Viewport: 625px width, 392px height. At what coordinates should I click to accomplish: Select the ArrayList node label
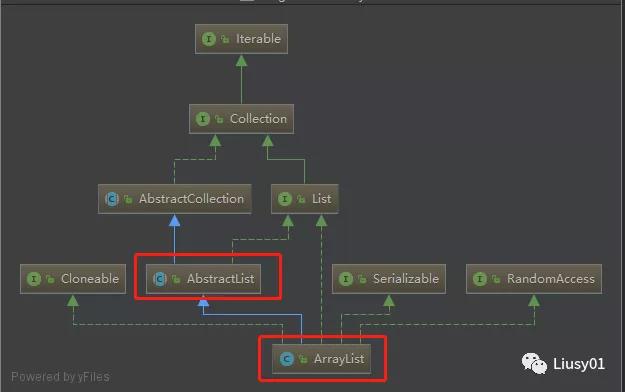point(339,359)
